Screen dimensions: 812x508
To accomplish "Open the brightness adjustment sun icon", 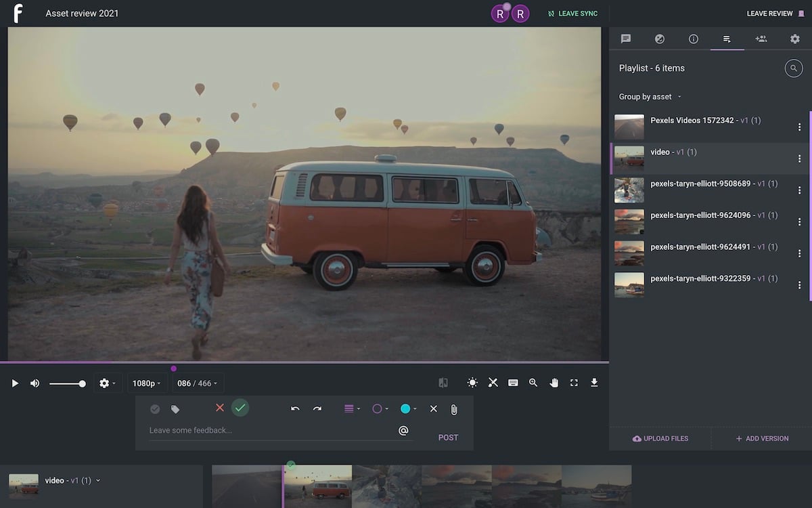I will pyautogui.click(x=472, y=383).
